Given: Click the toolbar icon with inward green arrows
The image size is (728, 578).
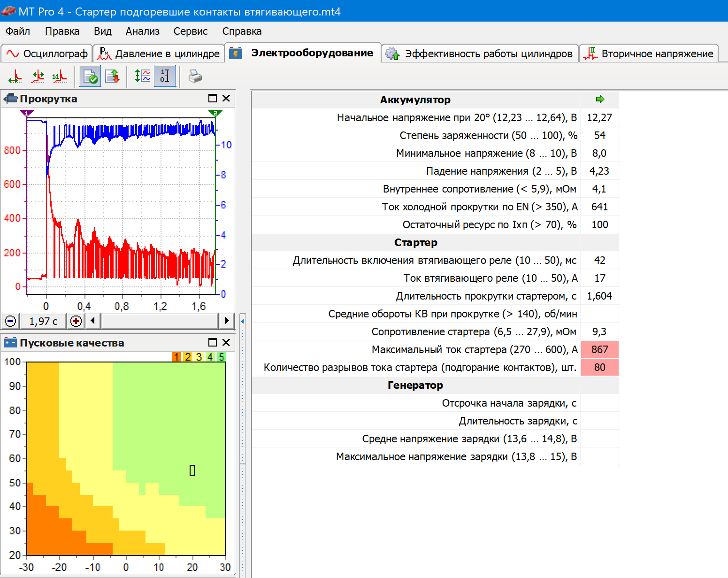Looking at the screenshot, I should pyautogui.click(x=38, y=76).
